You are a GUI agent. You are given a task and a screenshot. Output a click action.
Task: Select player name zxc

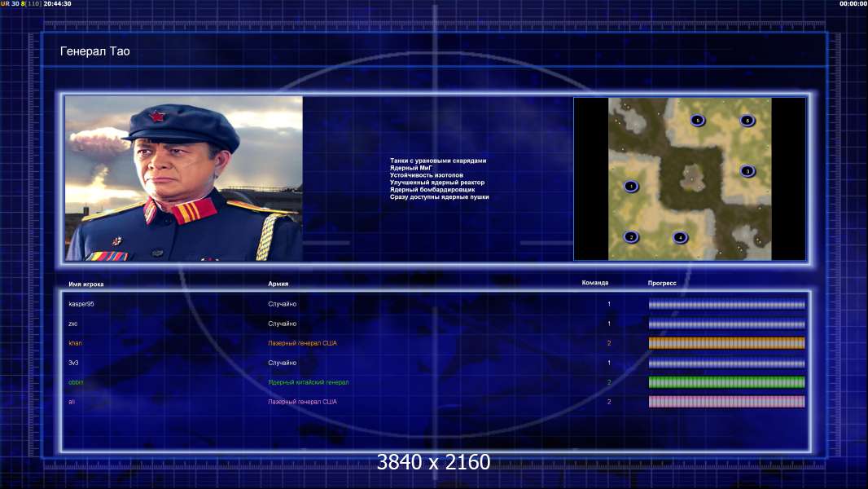click(x=73, y=324)
